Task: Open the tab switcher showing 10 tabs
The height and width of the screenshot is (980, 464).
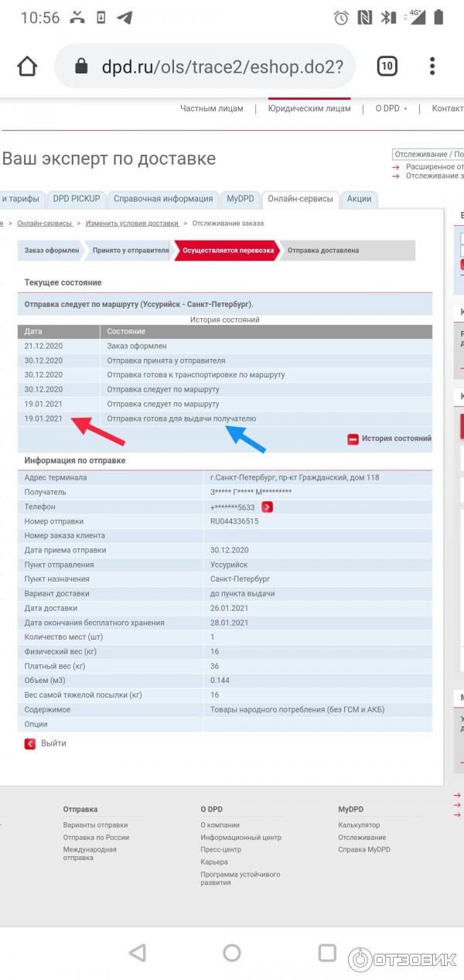Action: pos(387,67)
